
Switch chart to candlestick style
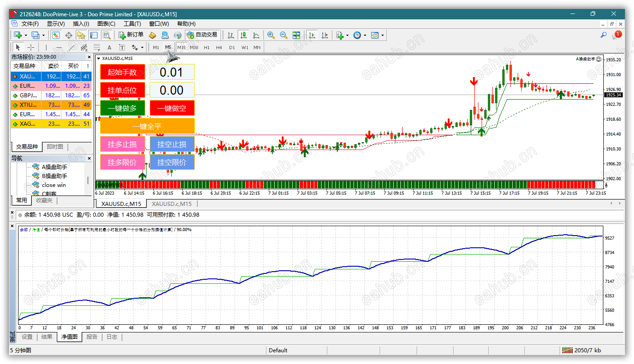coord(243,35)
